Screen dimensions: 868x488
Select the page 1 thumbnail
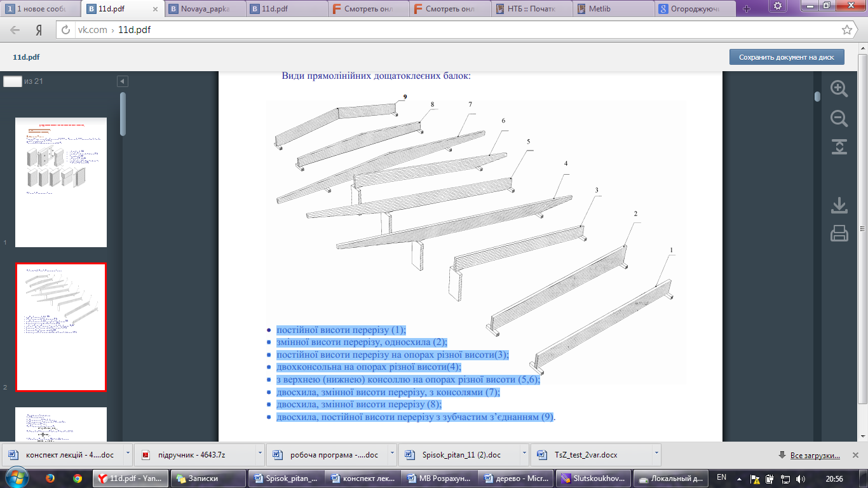[61, 182]
